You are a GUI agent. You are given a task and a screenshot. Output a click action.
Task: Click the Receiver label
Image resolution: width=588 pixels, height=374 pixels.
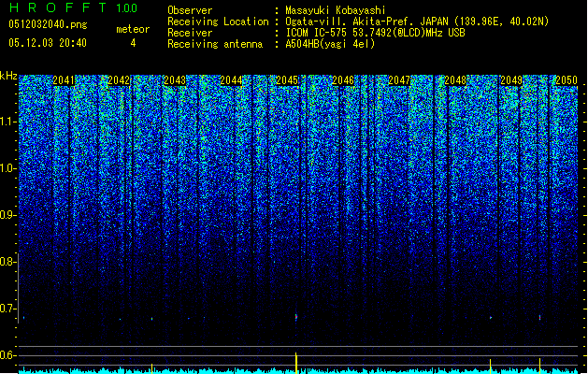tap(190, 33)
